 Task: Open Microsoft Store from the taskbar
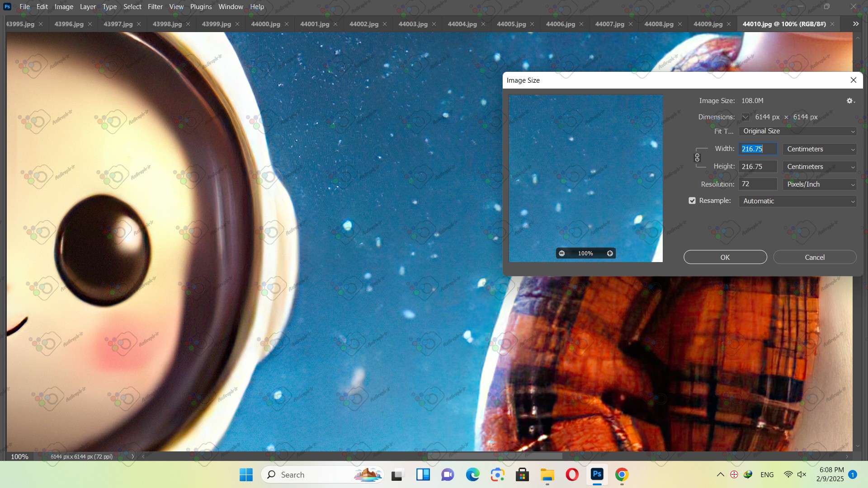[522, 475]
